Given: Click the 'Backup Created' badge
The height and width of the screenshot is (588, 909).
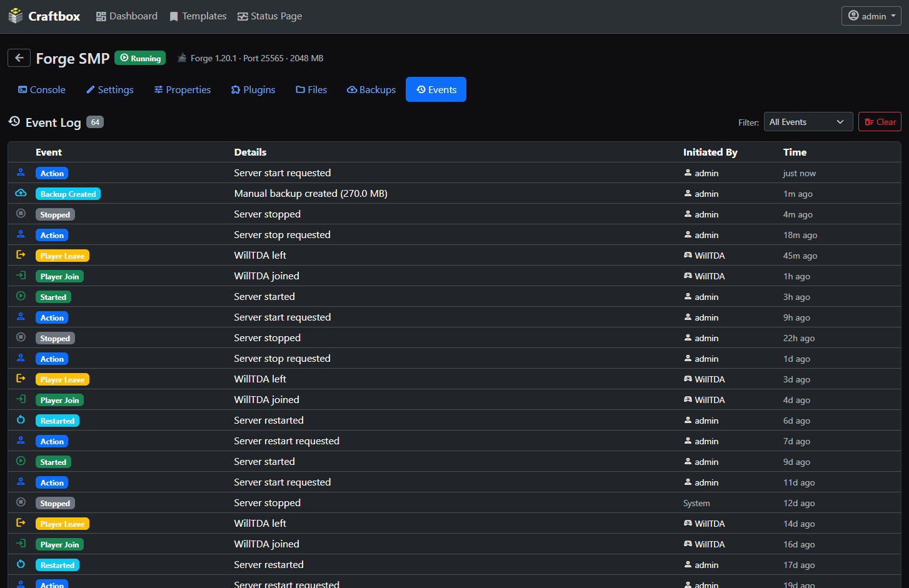Looking at the screenshot, I should 68,194.
